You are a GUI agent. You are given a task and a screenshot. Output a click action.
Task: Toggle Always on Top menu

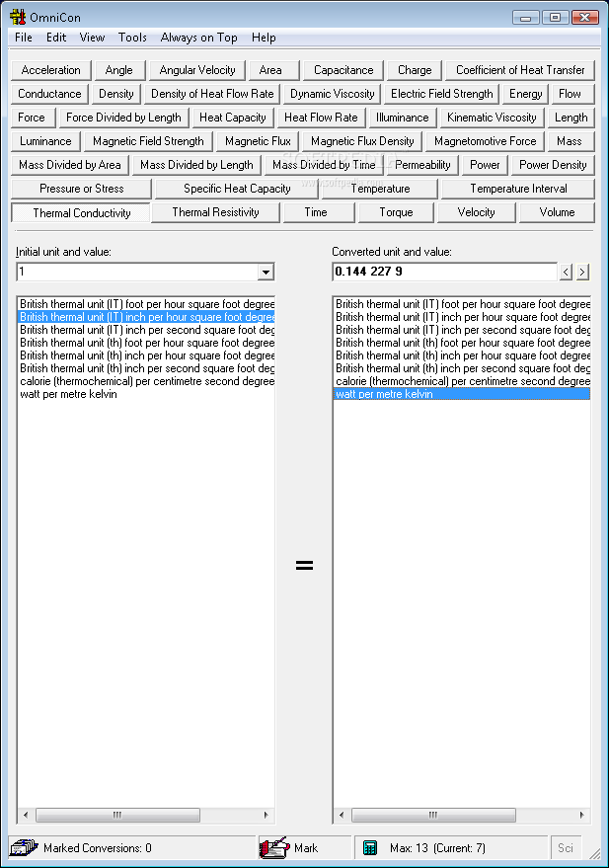click(198, 38)
